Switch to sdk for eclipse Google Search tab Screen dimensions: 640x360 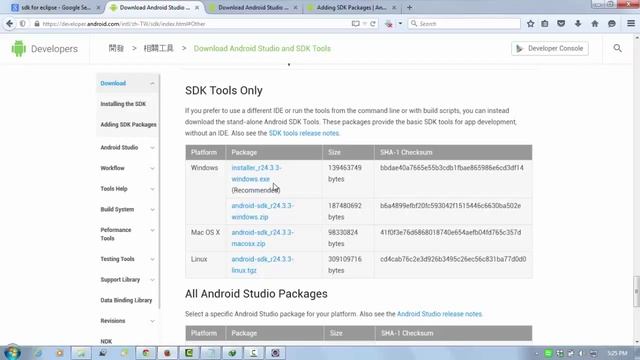pos(56,7)
